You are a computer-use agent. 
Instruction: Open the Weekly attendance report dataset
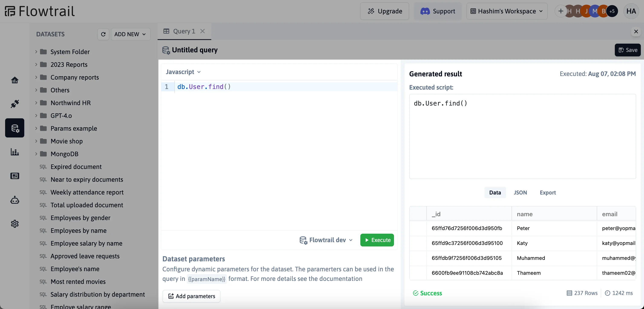87,192
